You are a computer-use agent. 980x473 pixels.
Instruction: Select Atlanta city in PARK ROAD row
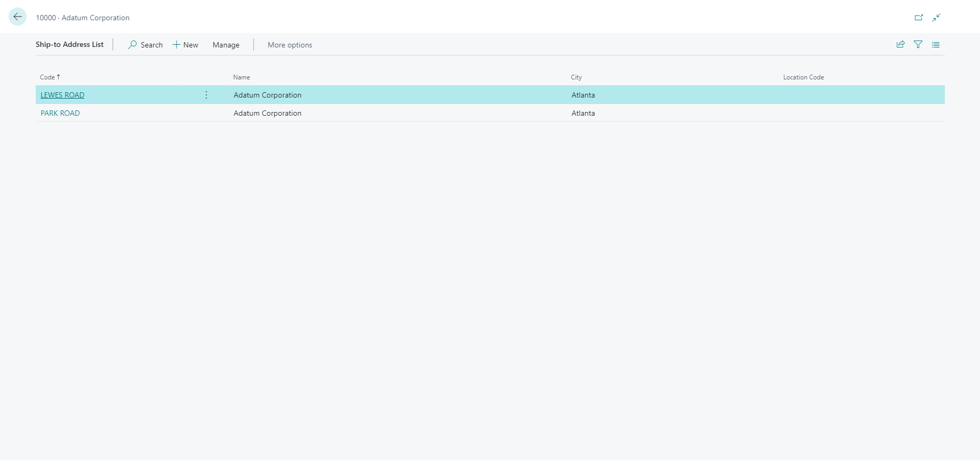coord(583,113)
